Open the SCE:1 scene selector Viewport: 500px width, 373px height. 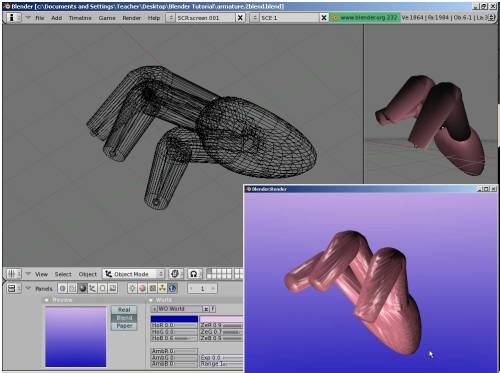(x=285, y=18)
